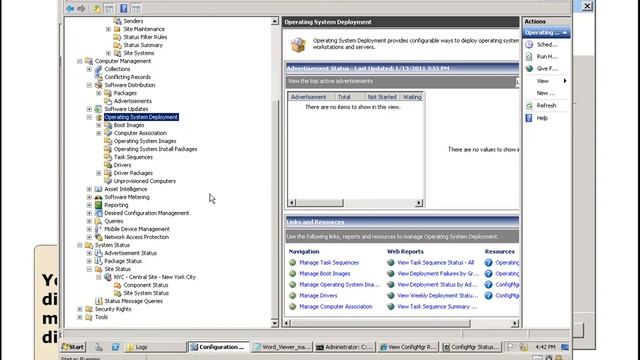Expand the Packages tree node
The height and width of the screenshot is (360, 640).
click(99, 93)
